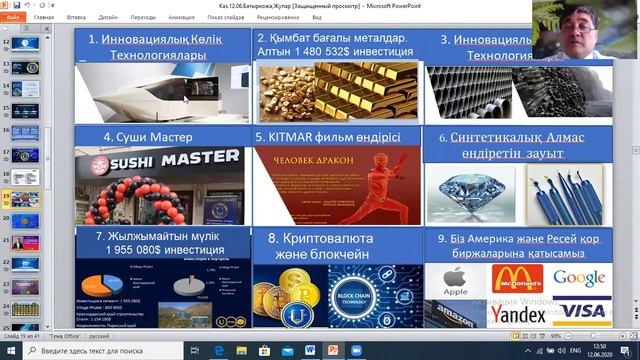640x360 pixels.
Task: Click the thumbnail pane scroll-up arrow
Action: click(x=47, y=37)
